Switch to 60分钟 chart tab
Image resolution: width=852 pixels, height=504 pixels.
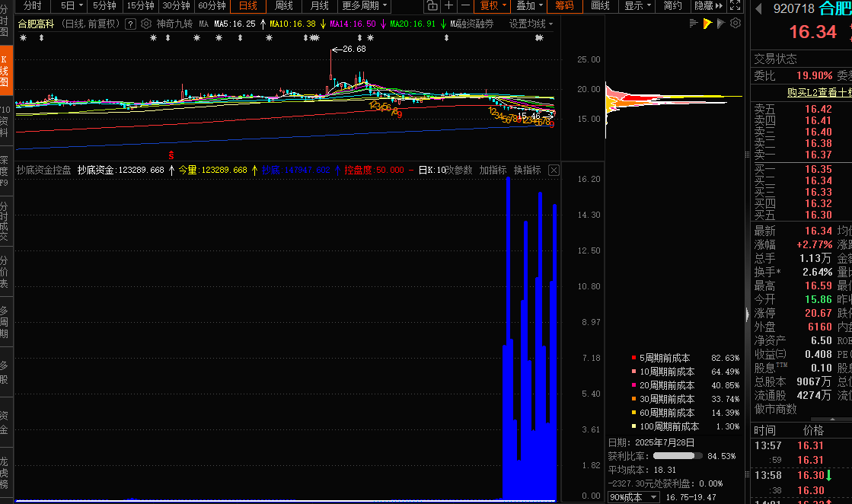pyautogui.click(x=212, y=6)
